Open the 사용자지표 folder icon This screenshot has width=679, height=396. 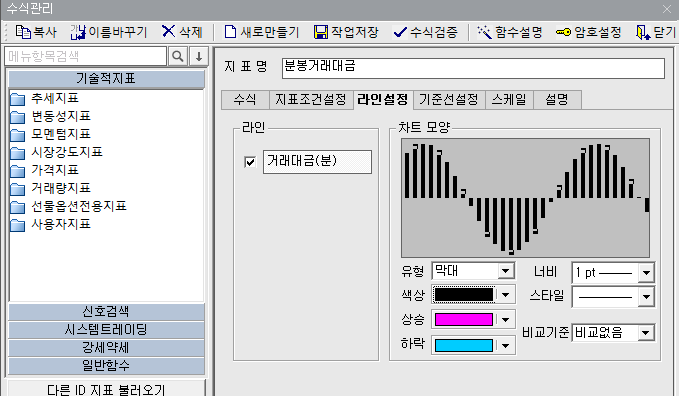click(x=18, y=225)
